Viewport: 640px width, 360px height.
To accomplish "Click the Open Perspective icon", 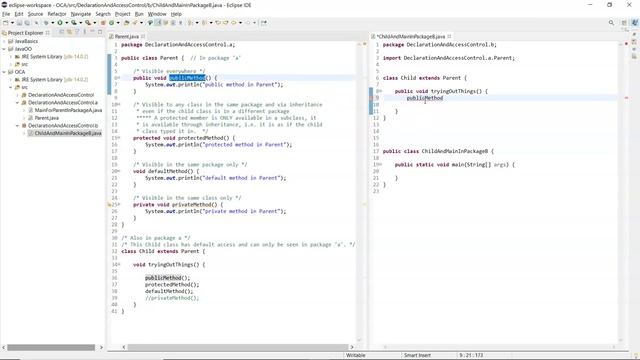I will pos(624,23).
